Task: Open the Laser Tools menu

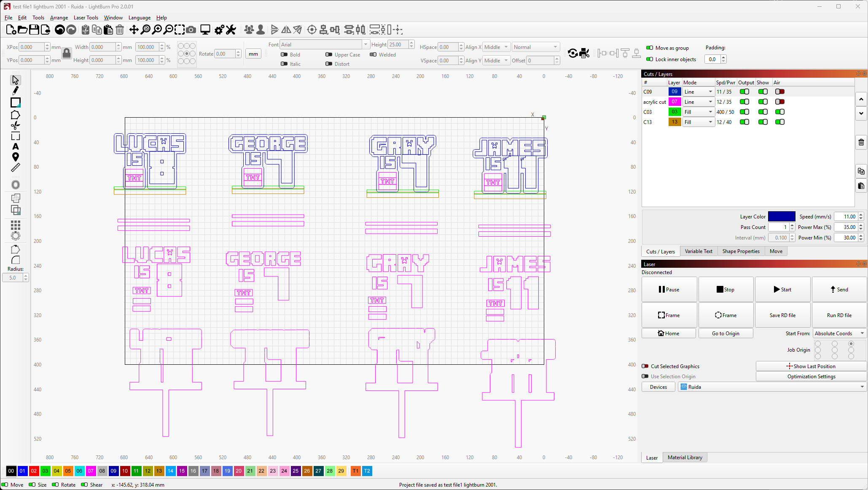Action: pos(86,18)
